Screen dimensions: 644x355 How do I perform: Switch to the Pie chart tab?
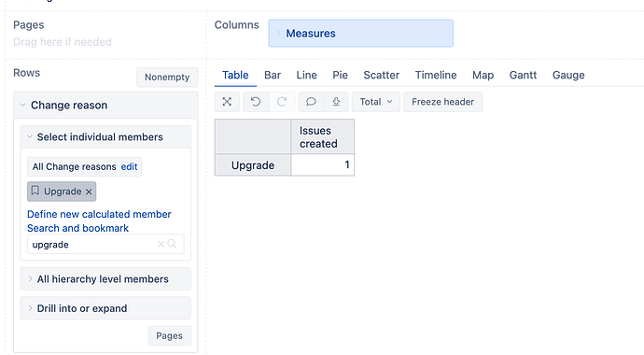[x=340, y=75]
